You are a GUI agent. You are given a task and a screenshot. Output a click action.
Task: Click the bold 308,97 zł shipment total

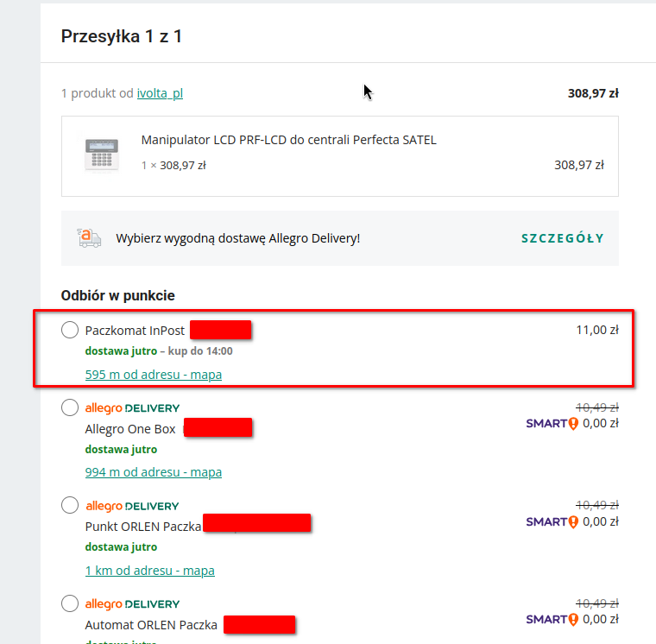pos(593,93)
